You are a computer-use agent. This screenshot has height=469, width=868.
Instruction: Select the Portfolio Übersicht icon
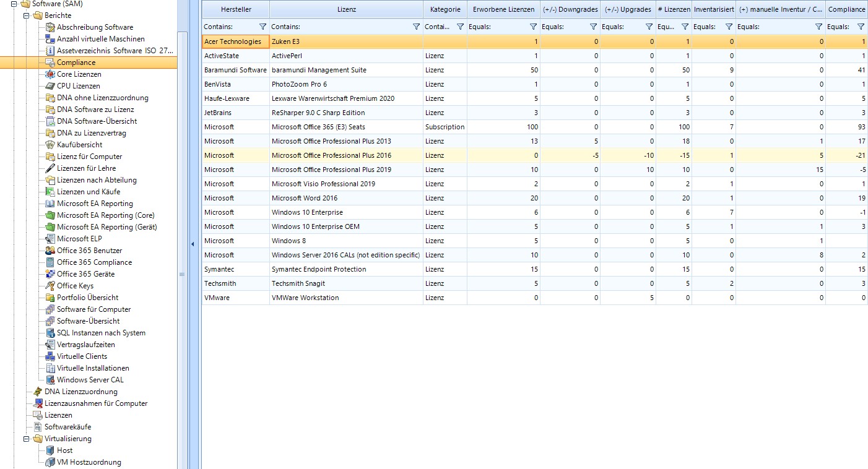pos(50,298)
